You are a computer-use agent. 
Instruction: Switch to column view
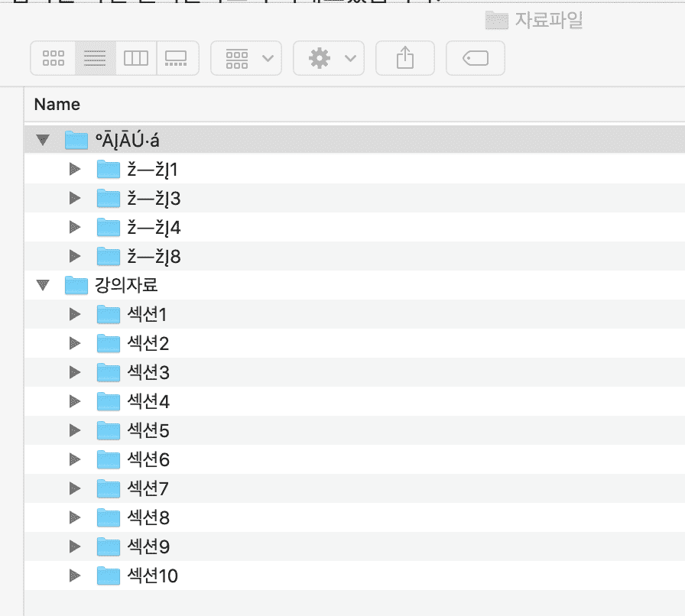tap(136, 58)
